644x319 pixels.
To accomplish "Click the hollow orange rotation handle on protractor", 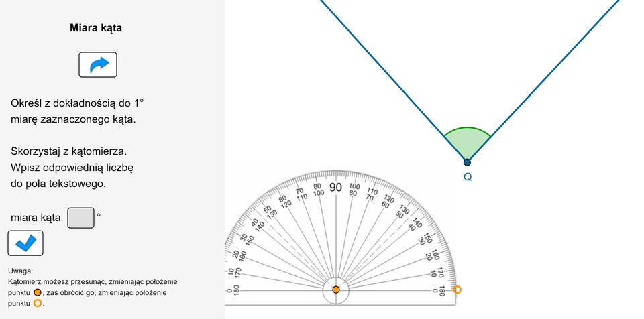I will pyautogui.click(x=458, y=290).
